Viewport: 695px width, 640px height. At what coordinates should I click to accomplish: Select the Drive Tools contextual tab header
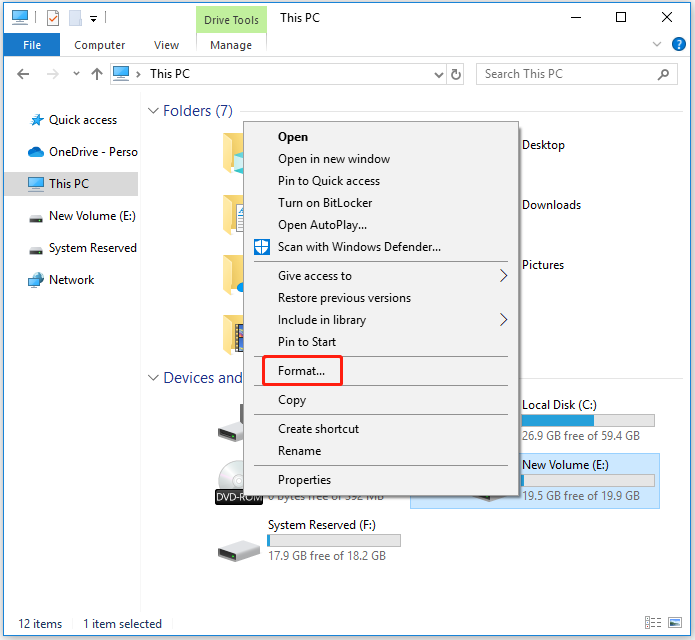(x=231, y=20)
